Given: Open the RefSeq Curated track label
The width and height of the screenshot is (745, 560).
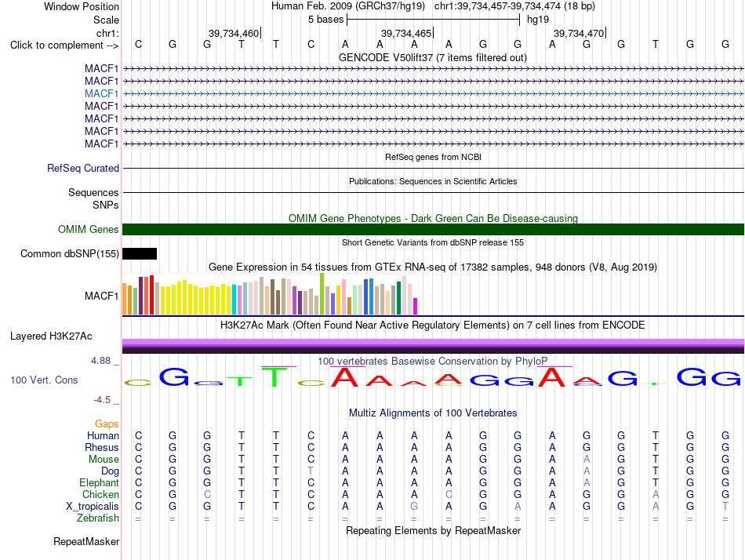Looking at the screenshot, I should 83,169.
